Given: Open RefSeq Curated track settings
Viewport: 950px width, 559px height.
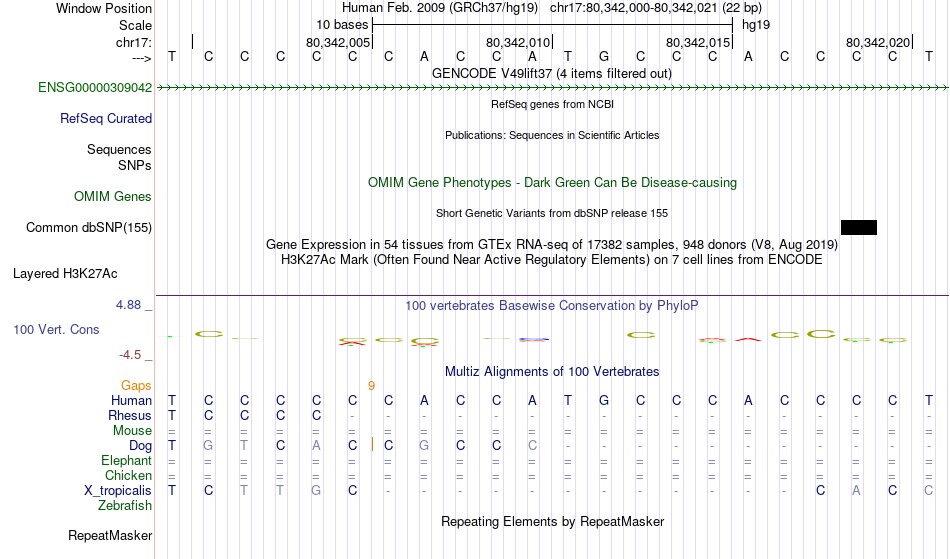Looking at the screenshot, I should tap(106, 118).
